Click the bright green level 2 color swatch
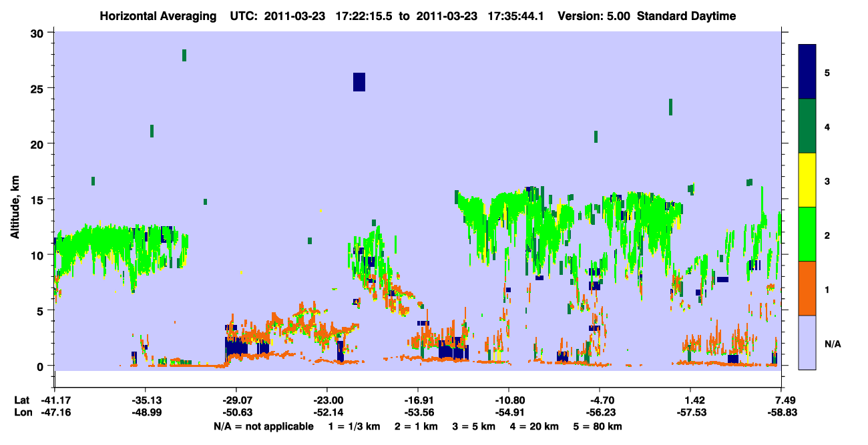 807,234
